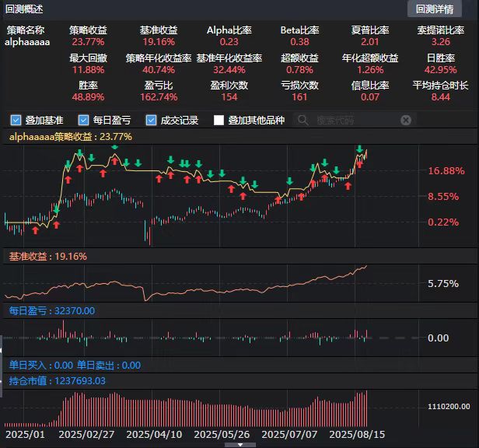The image size is (479, 448).
Task: Click the 盈亏比 value 162.74%
Action: tap(159, 97)
